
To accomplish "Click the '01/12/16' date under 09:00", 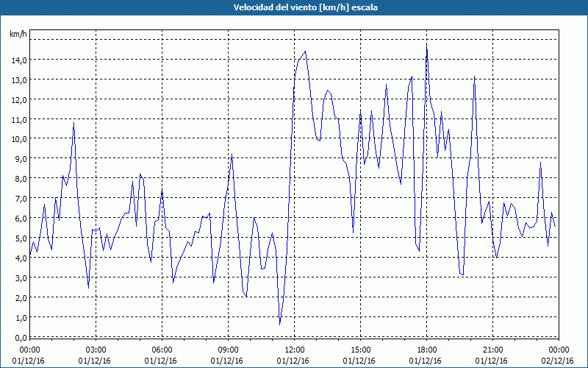I will [x=227, y=361].
